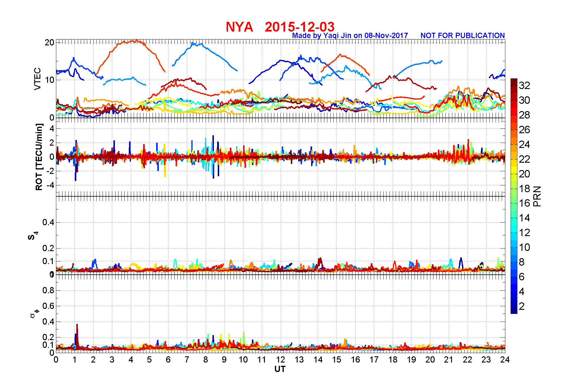Click the plot title 'NYA 2015-12-03'
The width and height of the screenshot is (561, 392).
280,27
